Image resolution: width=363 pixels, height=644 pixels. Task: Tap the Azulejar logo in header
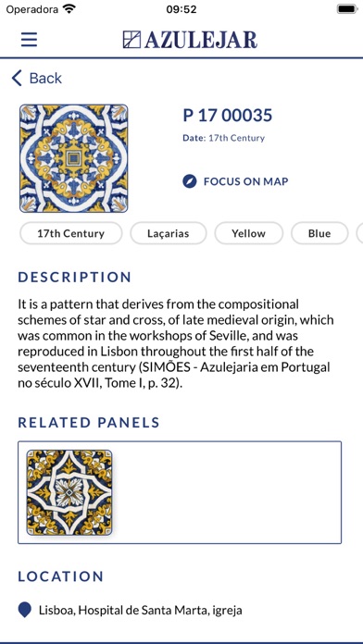point(190,40)
